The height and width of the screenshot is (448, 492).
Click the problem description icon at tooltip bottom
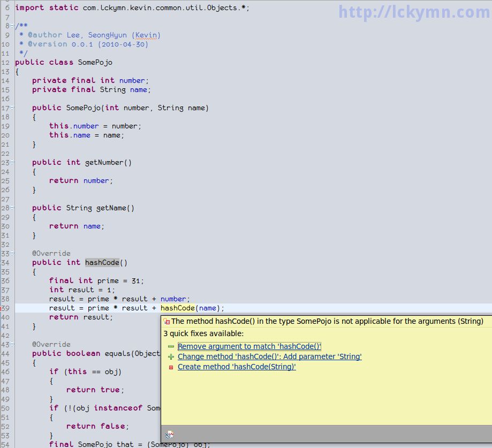(x=169, y=435)
